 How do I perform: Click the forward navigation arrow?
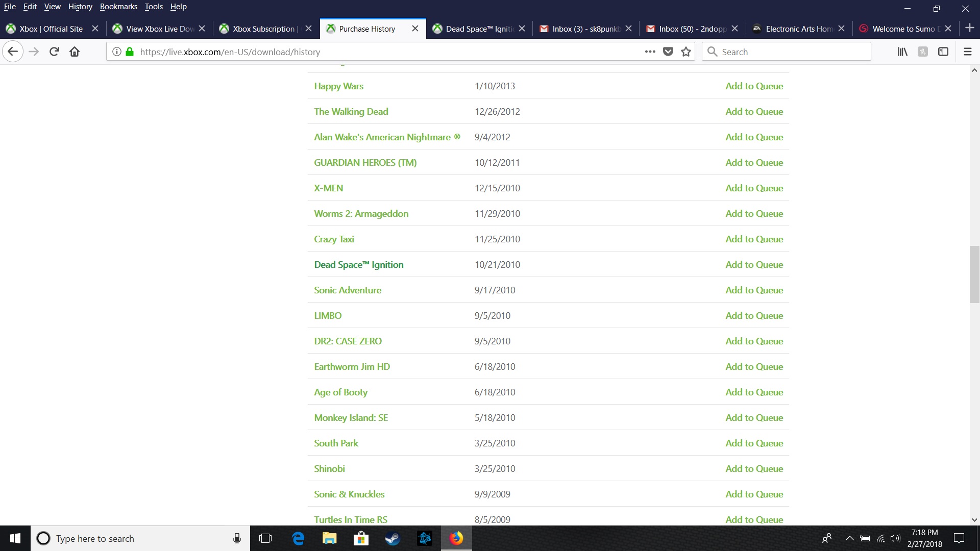tap(34, 52)
